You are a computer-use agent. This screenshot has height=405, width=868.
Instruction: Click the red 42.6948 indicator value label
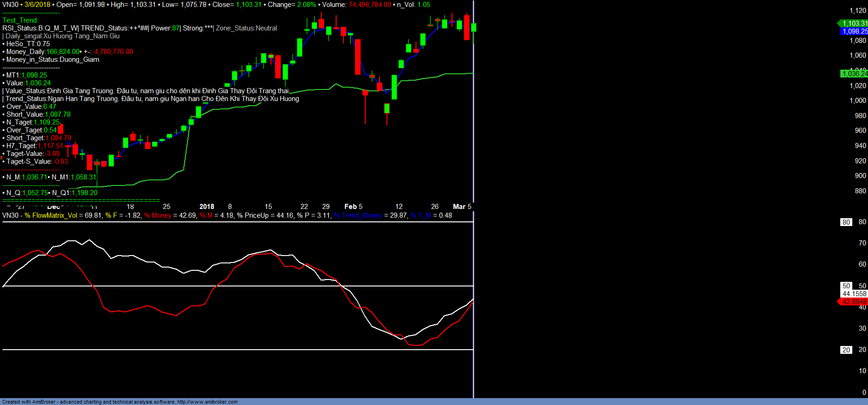(x=854, y=302)
